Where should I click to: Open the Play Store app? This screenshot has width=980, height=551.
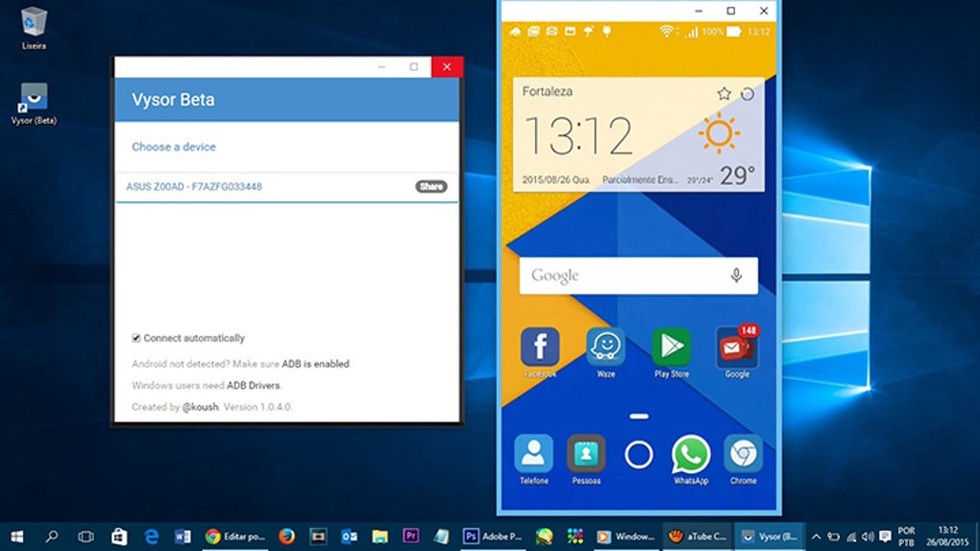click(672, 347)
